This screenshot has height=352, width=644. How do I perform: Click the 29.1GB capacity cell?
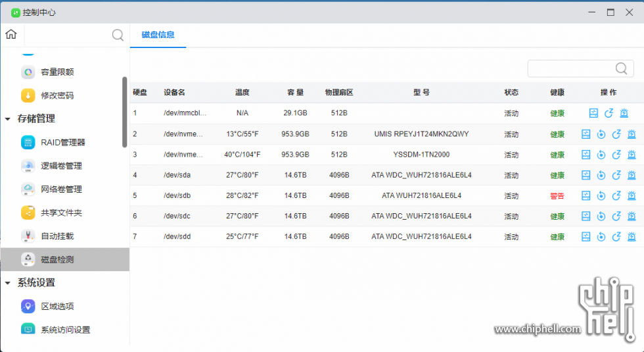[x=295, y=113]
